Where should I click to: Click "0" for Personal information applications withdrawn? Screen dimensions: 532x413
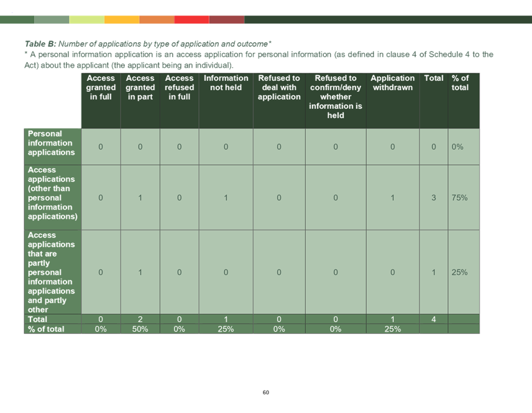pyautogui.click(x=393, y=147)
